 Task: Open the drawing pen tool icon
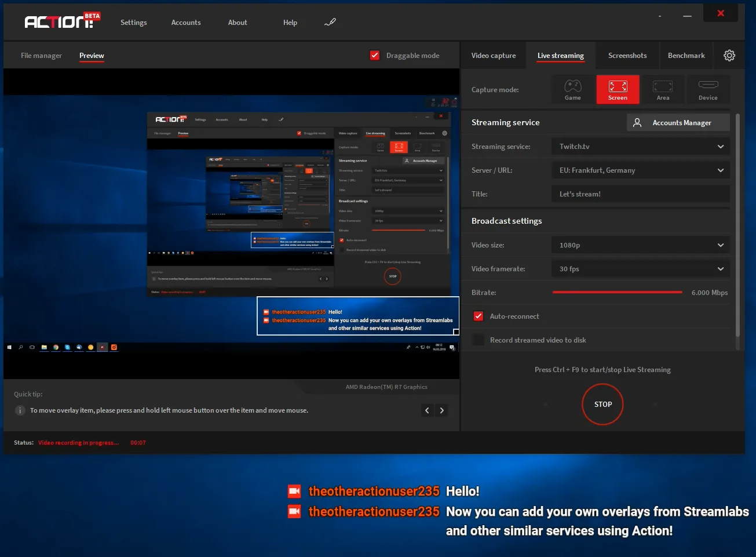click(330, 22)
